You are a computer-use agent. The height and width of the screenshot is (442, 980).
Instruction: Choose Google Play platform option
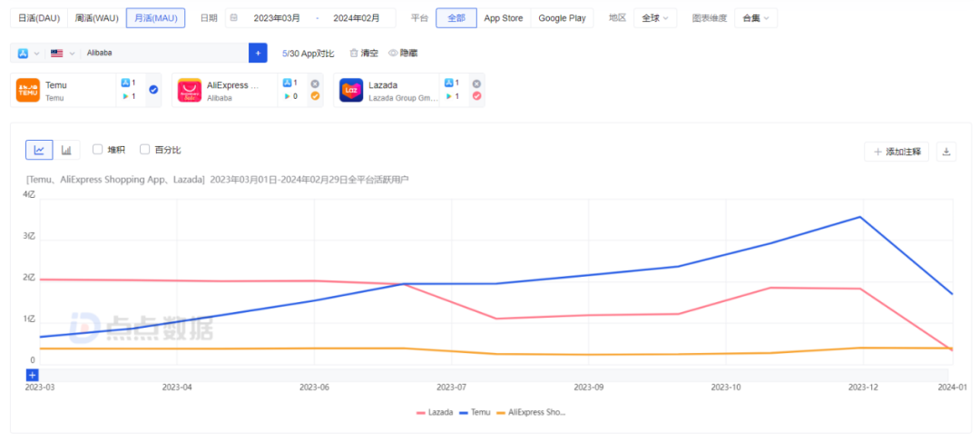point(562,18)
